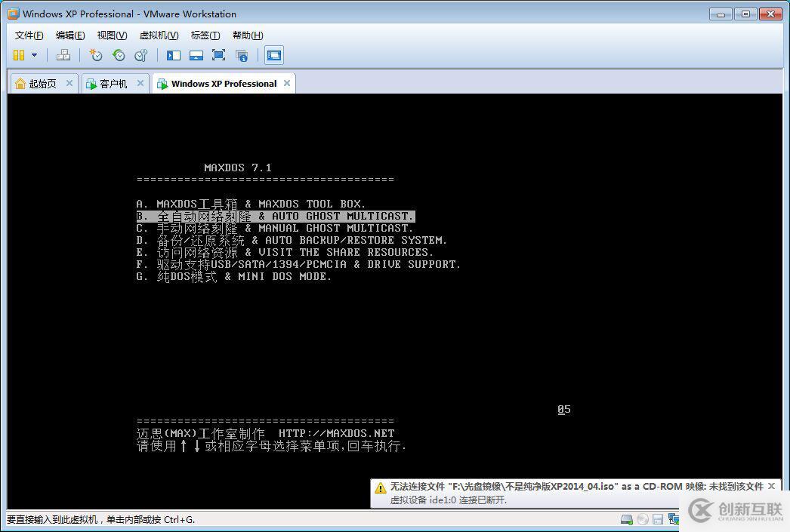The width and height of the screenshot is (790, 532).
Task: Click the yellow warning triangle icon
Action: coord(381,487)
